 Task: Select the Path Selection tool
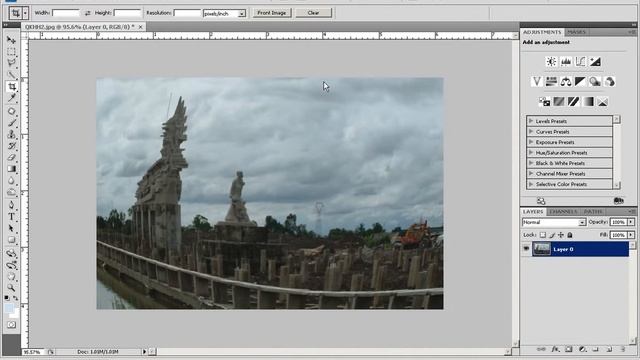[x=11, y=228]
